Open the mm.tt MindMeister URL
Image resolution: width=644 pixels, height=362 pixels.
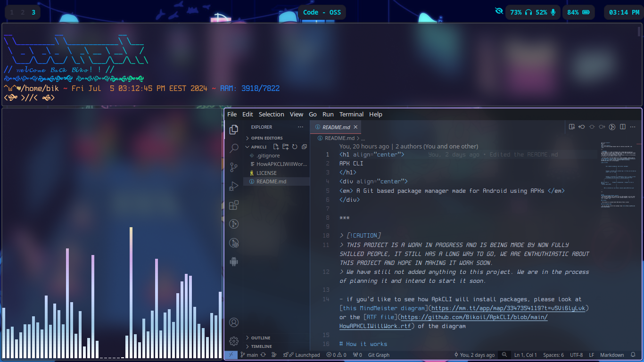[508, 308]
